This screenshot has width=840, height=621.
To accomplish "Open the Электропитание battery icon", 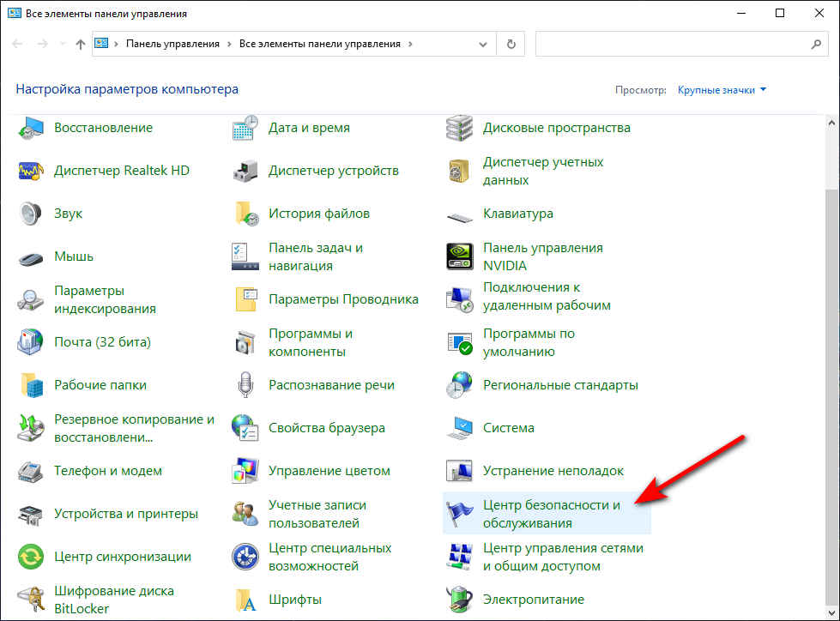I will tap(460, 600).
